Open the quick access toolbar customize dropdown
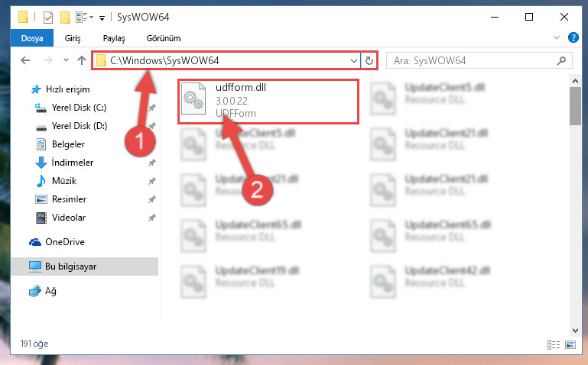The height and width of the screenshot is (365, 588). point(102,18)
